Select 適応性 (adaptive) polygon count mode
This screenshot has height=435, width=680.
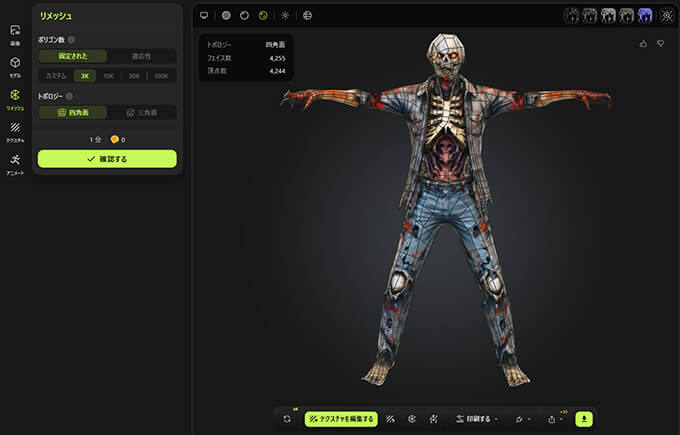coord(141,56)
